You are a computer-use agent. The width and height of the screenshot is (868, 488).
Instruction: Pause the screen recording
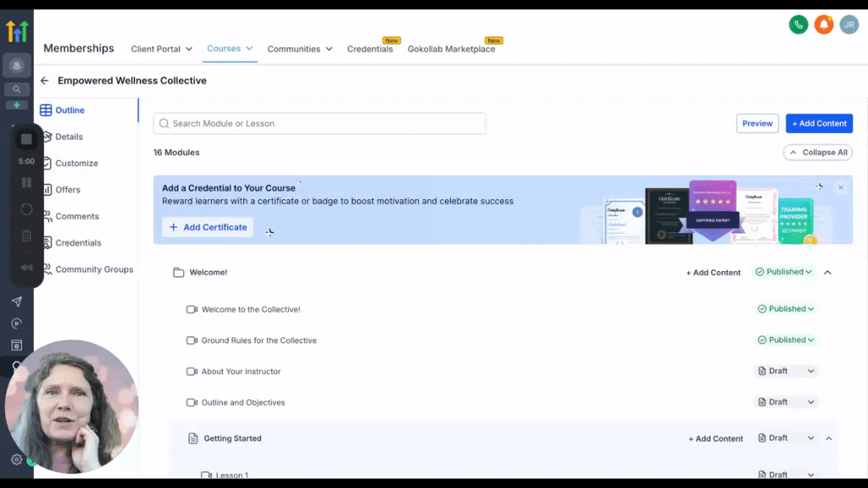[26, 183]
